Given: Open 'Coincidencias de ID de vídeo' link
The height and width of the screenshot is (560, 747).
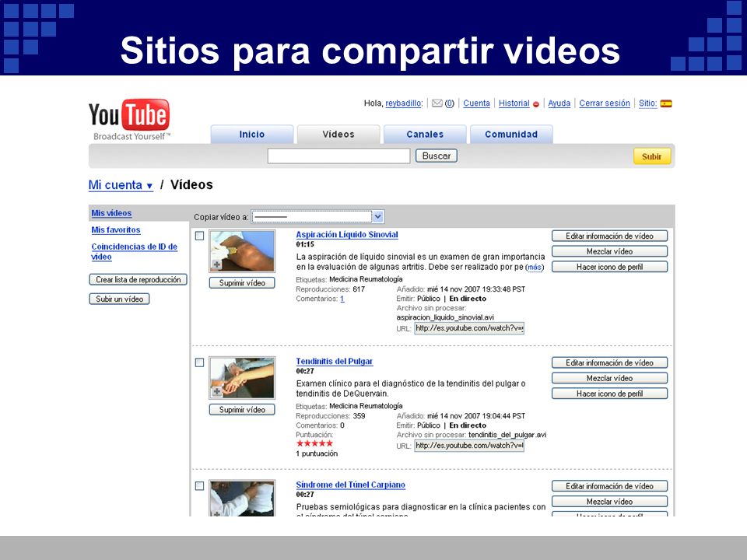Looking at the screenshot, I should [x=135, y=251].
